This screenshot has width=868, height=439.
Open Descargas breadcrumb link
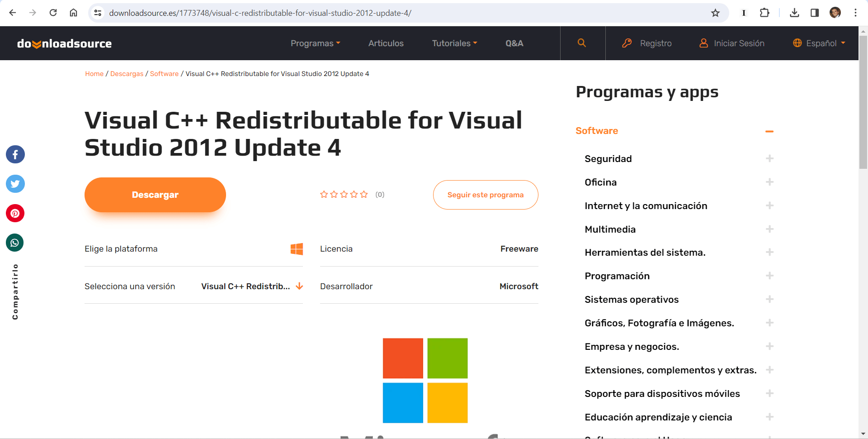(x=127, y=74)
